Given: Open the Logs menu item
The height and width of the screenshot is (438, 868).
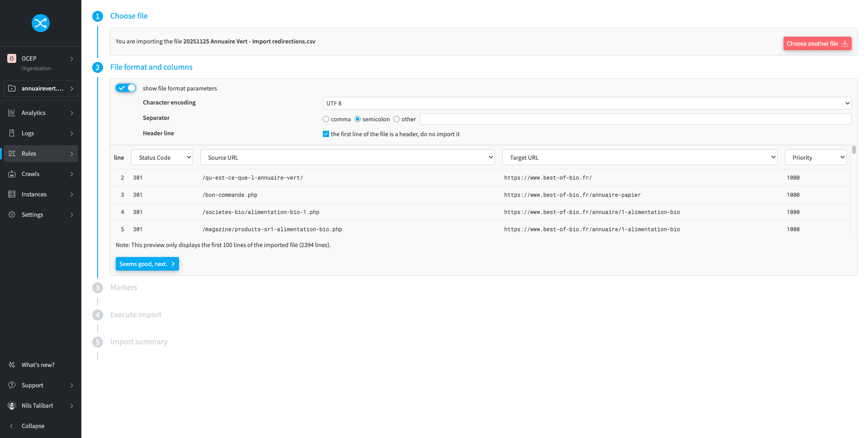Looking at the screenshot, I should point(41,133).
